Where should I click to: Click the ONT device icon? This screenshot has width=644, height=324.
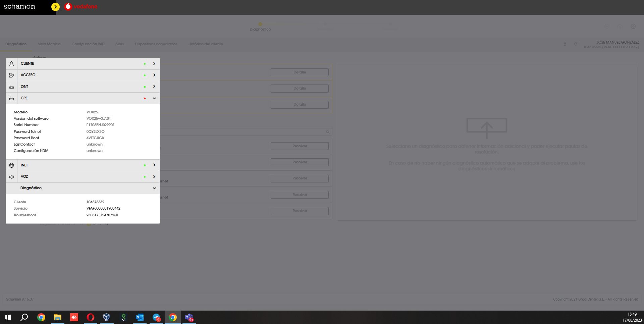[11, 87]
